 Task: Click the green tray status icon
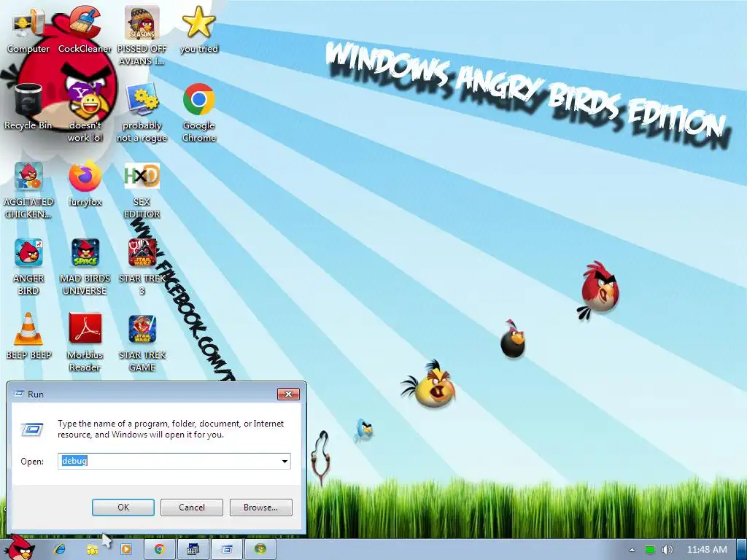point(649,550)
